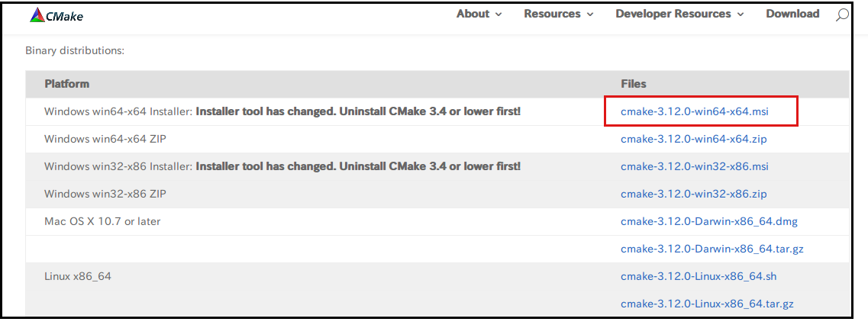Download cmake-3.12.0-win64-x64.msi installer
Image resolution: width=868 pixels, height=325 pixels.
(x=695, y=111)
